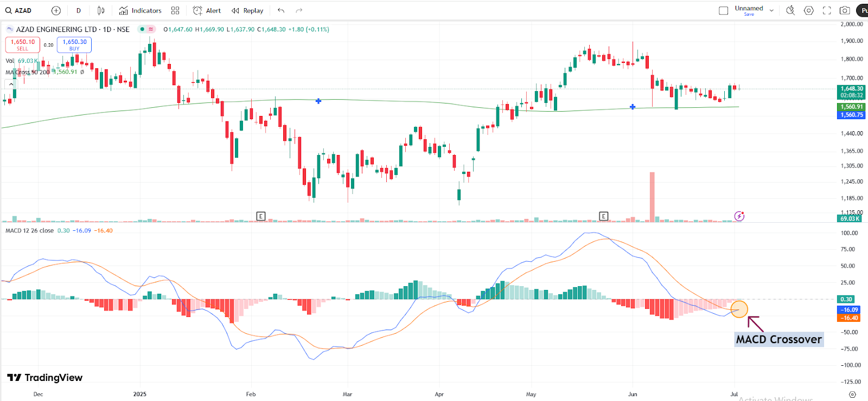Click the green 0.30 MACD histogram value label
868x401 pixels.
846,299
